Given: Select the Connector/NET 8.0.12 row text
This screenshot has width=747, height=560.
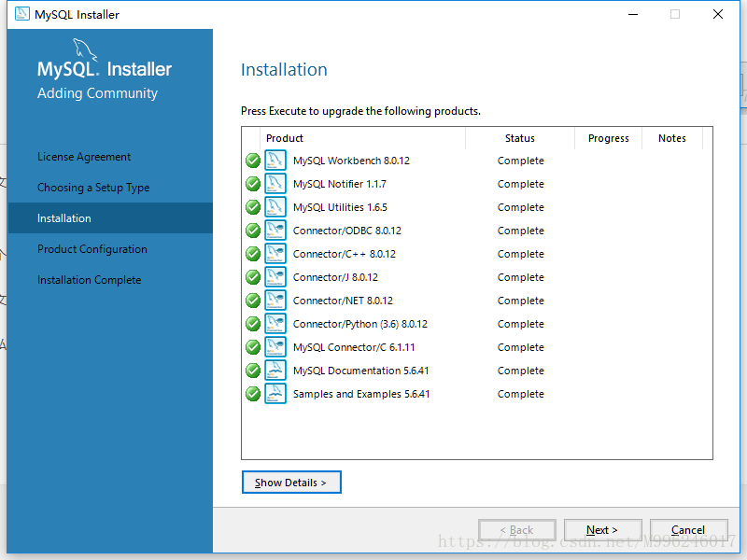Looking at the screenshot, I should pyautogui.click(x=343, y=301).
